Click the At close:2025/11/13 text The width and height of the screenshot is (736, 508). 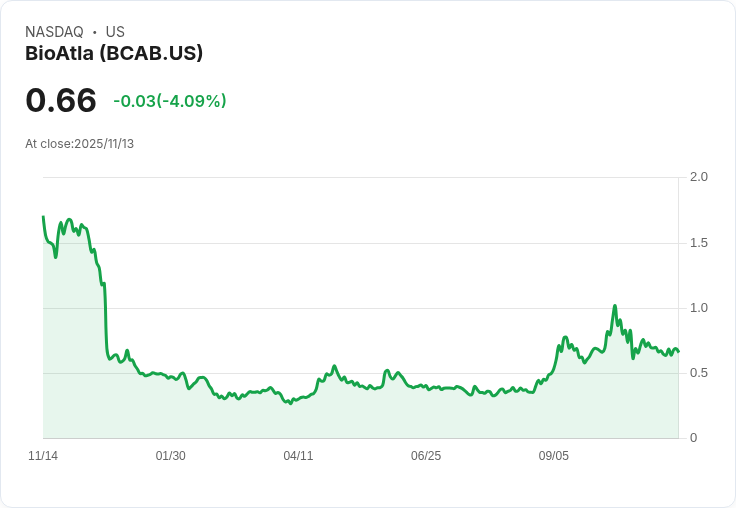(79, 144)
